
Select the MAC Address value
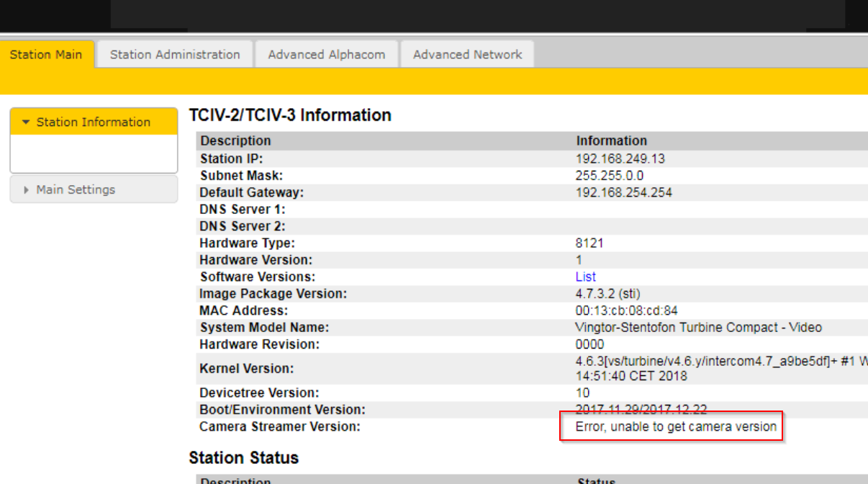tap(626, 310)
